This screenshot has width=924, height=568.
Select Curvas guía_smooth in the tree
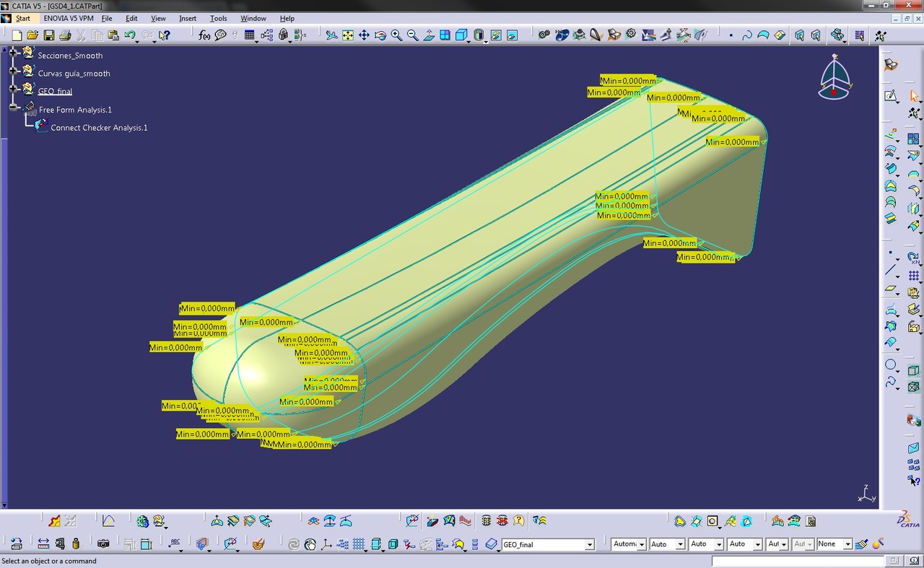74,74
